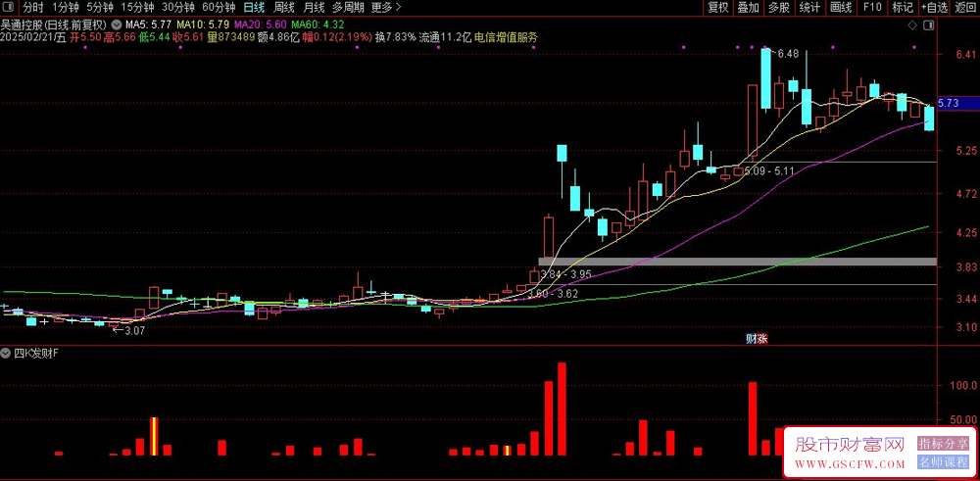Expand the 四K发财F indicator dropdown

pyautogui.click(x=7, y=353)
